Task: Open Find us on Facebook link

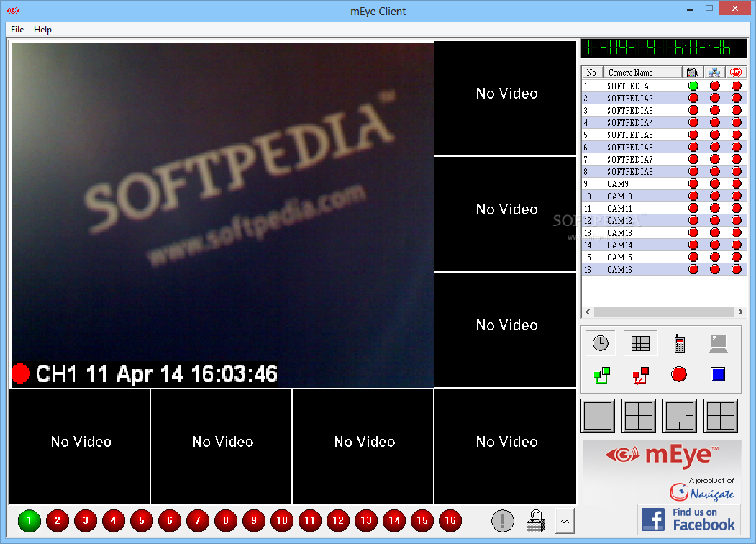Action: click(x=688, y=520)
